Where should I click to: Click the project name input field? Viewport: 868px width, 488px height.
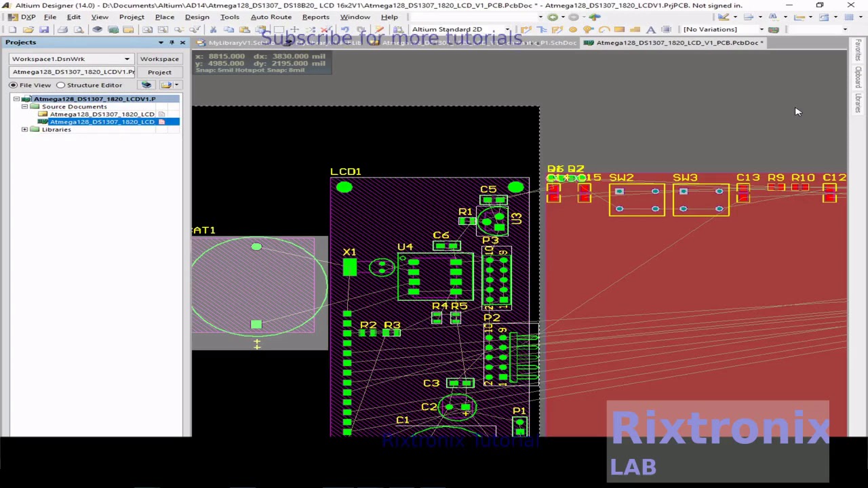click(x=73, y=72)
